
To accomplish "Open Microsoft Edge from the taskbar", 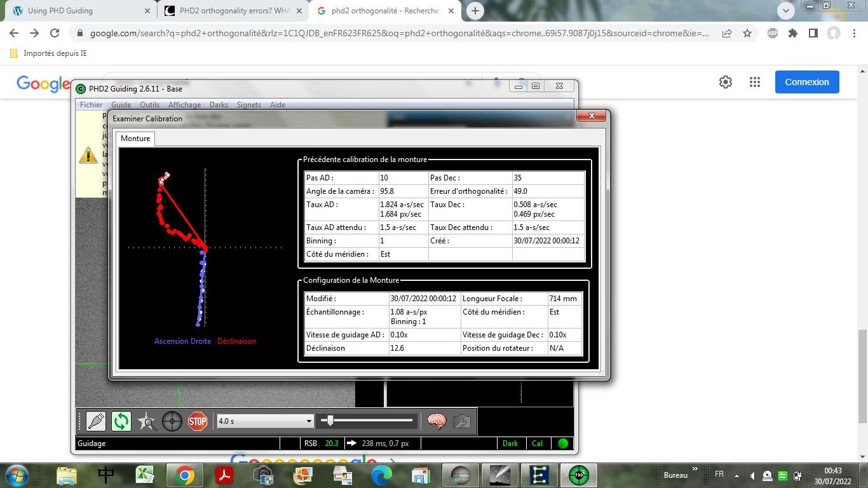I will (381, 475).
